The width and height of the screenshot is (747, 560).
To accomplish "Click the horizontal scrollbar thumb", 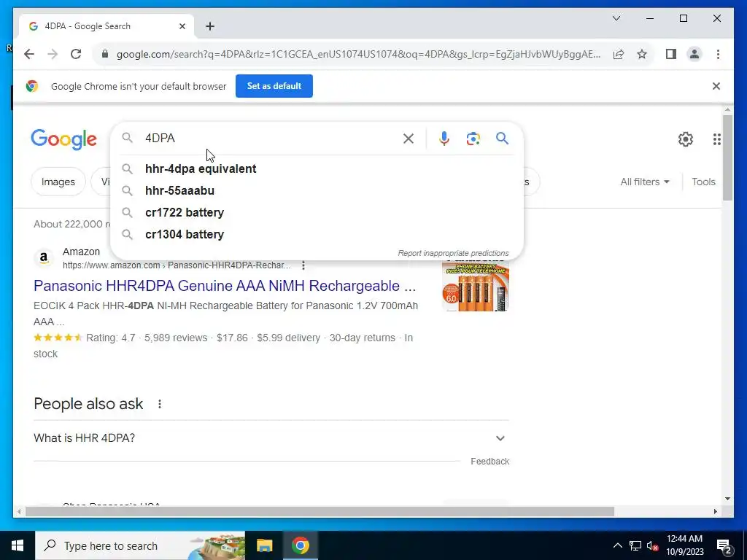I will [x=320, y=511].
